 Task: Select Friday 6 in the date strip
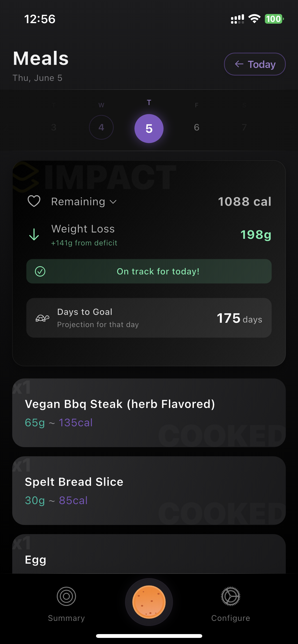click(x=196, y=127)
